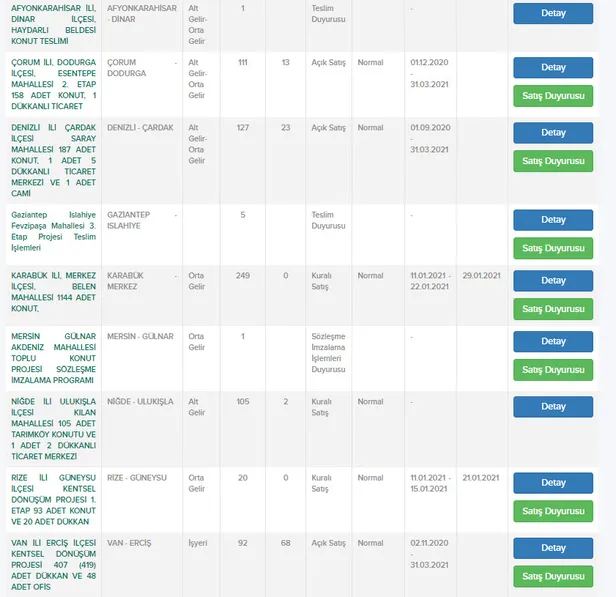616x597 pixels.
Task: Open Satış Duyurusu for Van Erciş
Action: click(x=553, y=576)
